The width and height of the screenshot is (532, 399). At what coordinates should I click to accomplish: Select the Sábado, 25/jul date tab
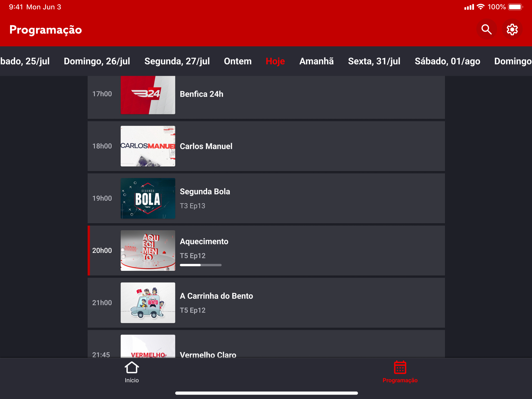click(25, 61)
